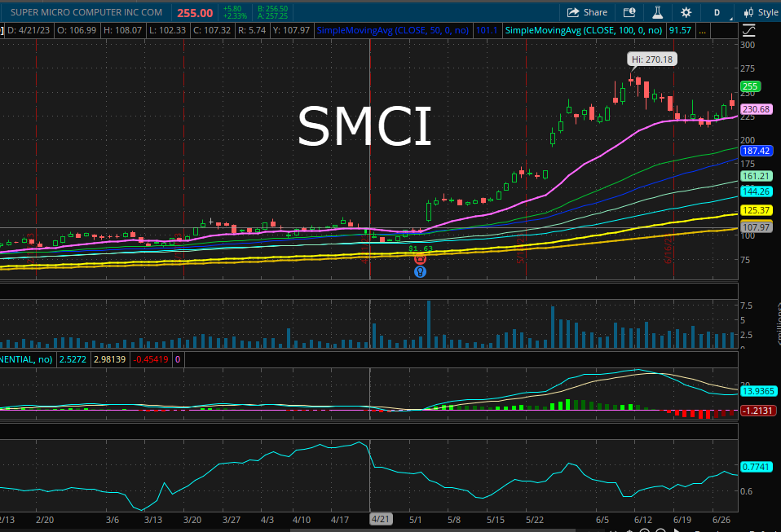781x532 pixels.
Task: Open chart settings gear icon
Action: click(x=686, y=12)
